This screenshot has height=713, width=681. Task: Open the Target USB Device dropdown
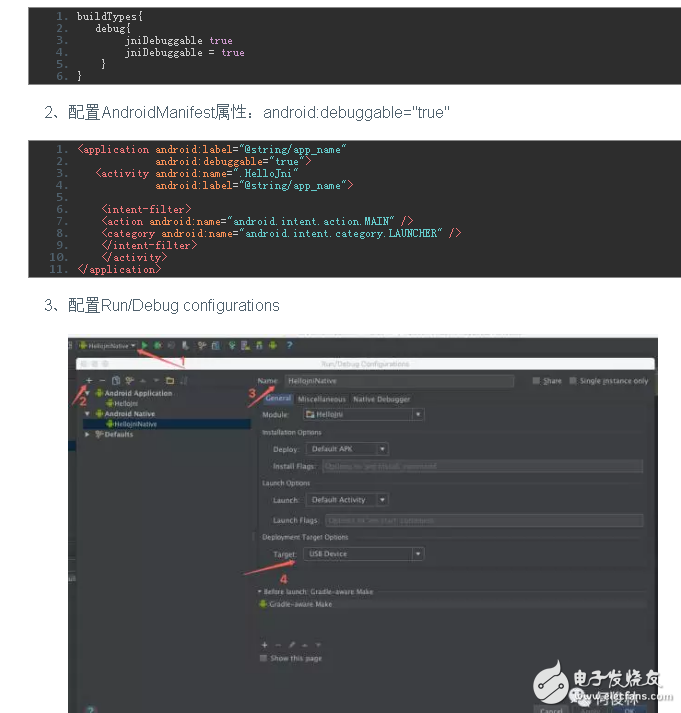[364, 554]
